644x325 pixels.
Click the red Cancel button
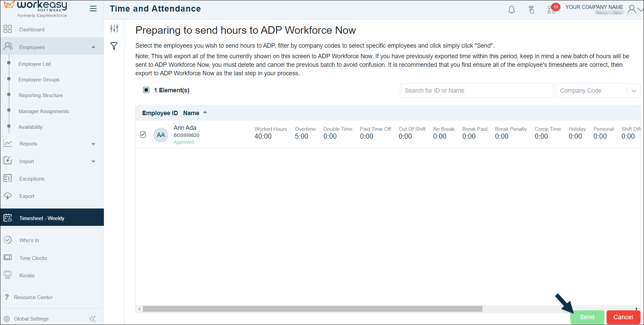coord(623,317)
